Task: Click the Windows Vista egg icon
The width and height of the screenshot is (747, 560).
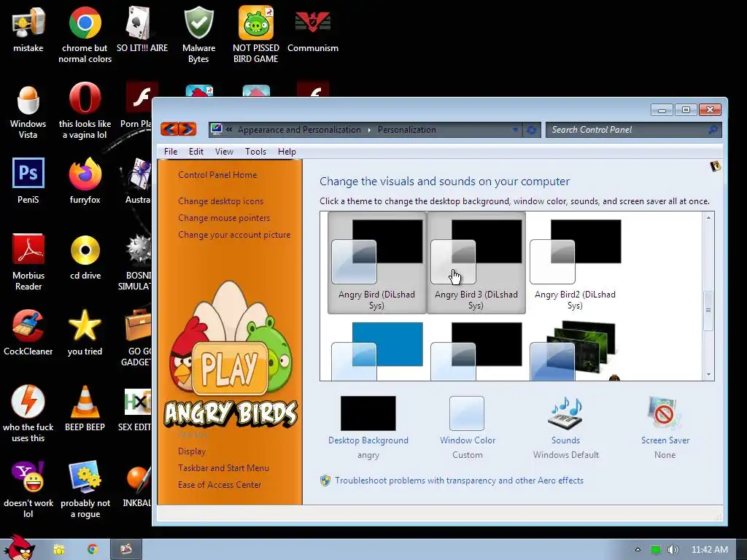Action: pyautogui.click(x=28, y=111)
